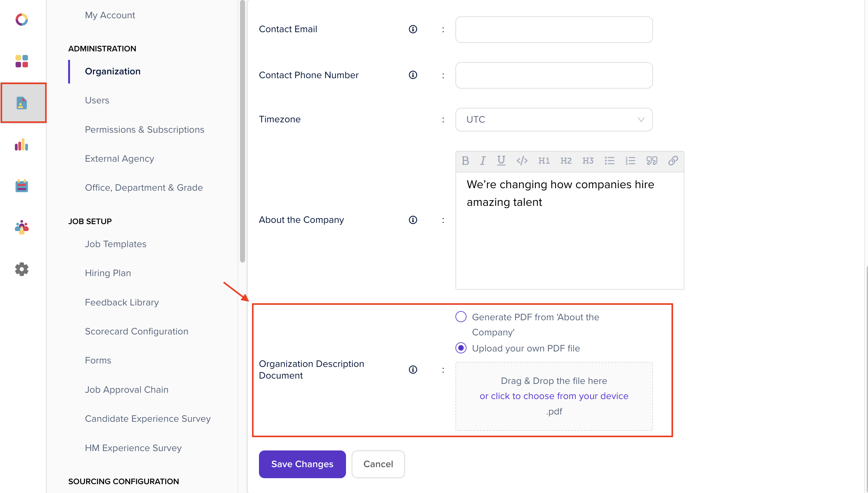Viewport: 868px width, 493px height.
Task: Insert blockquote in editor
Action: pyautogui.click(x=652, y=160)
